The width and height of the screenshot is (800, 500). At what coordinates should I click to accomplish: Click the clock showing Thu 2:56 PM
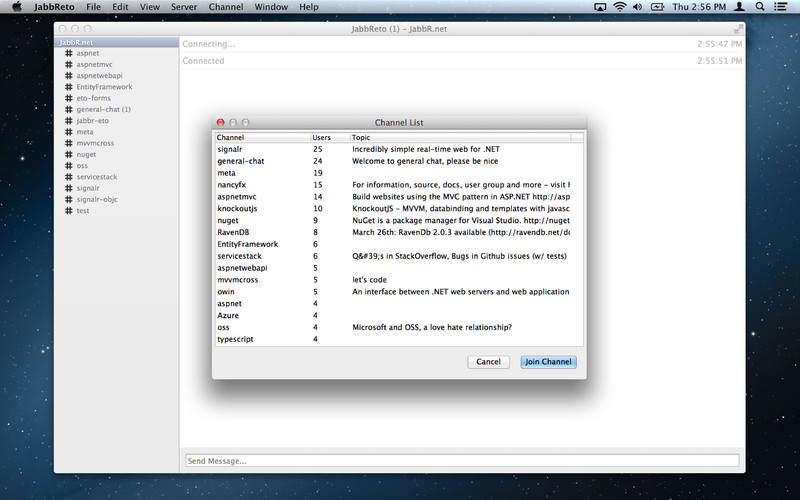(x=699, y=7)
